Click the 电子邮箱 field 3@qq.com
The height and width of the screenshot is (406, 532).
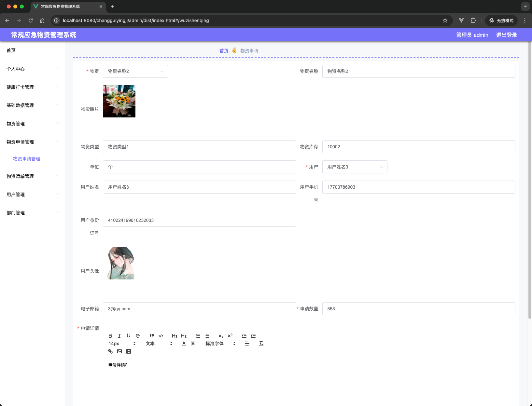[x=200, y=309]
